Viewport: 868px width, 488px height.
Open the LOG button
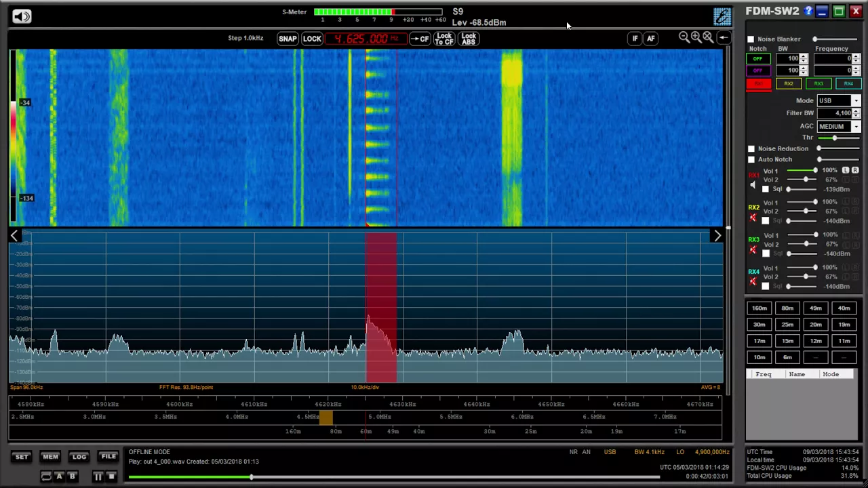(79, 457)
